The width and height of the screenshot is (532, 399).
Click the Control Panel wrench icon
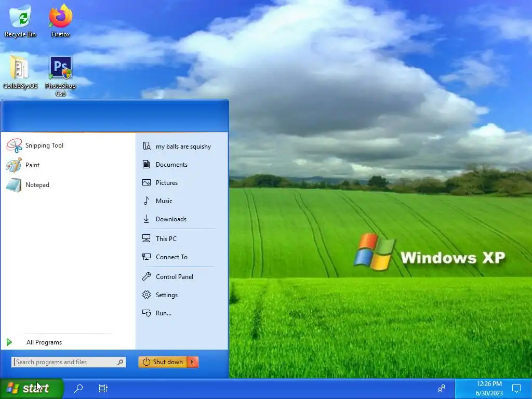[146, 276]
